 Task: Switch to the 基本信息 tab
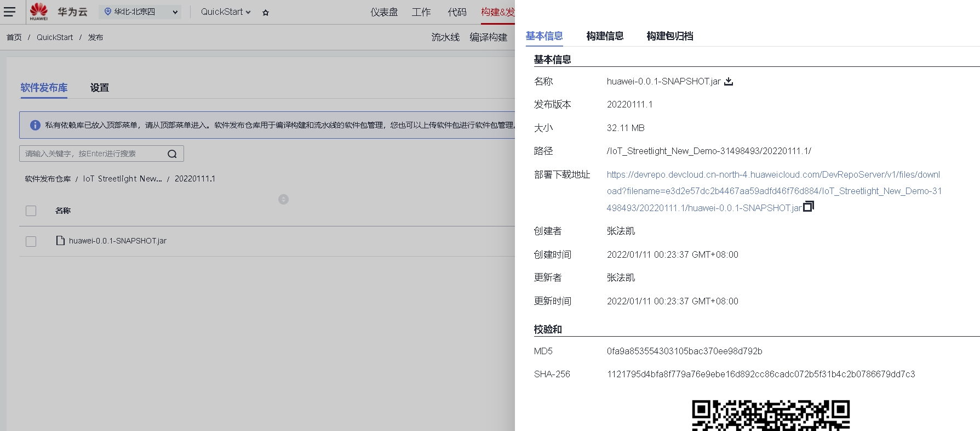[x=544, y=36]
